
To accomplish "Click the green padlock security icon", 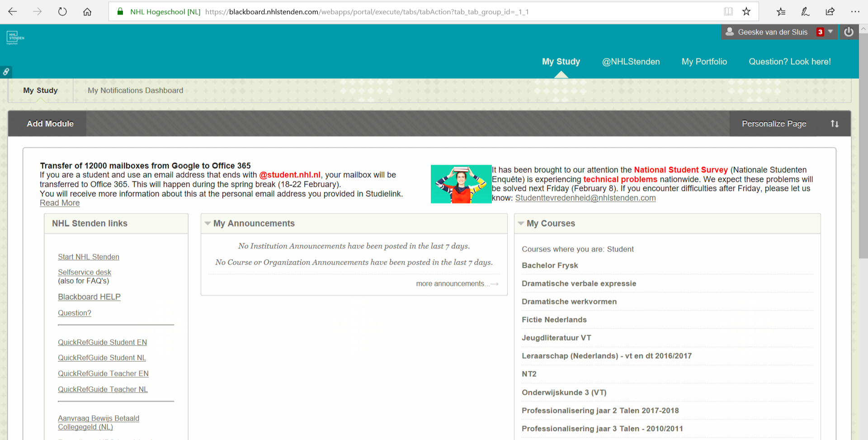I will (x=120, y=12).
